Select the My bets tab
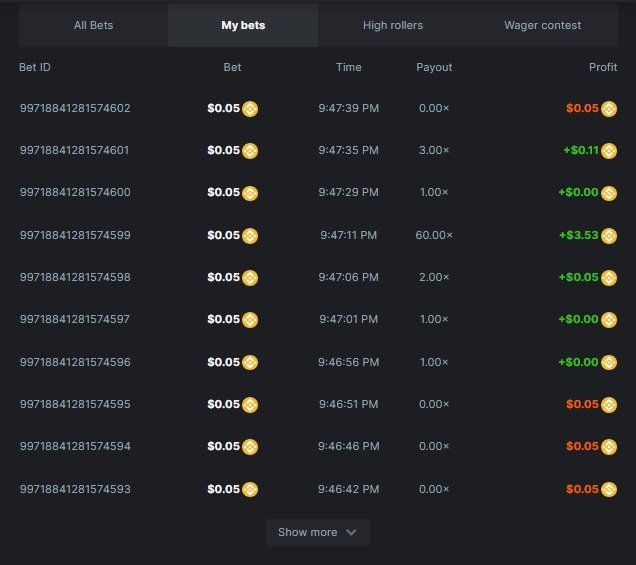The width and height of the screenshot is (636, 565). [x=243, y=25]
